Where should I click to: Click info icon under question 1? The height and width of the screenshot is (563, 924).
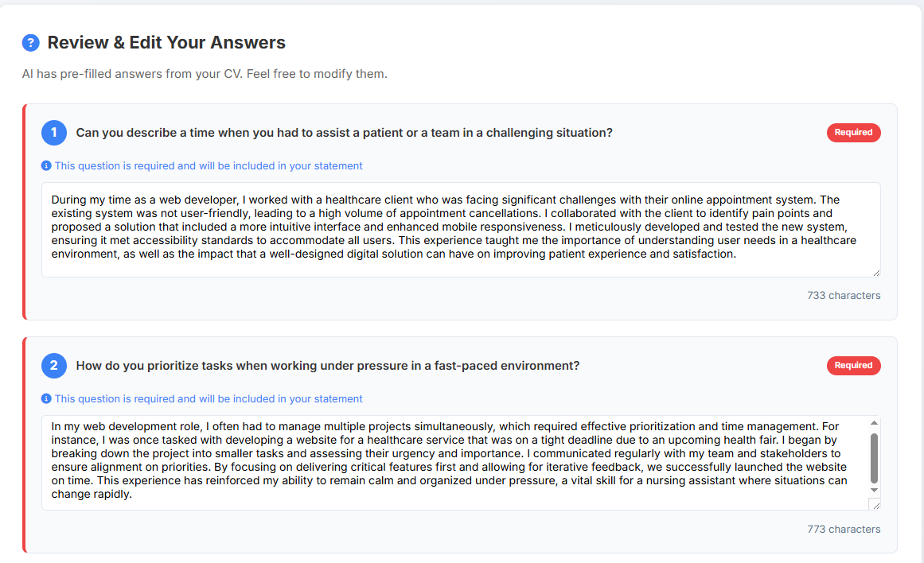coord(46,166)
